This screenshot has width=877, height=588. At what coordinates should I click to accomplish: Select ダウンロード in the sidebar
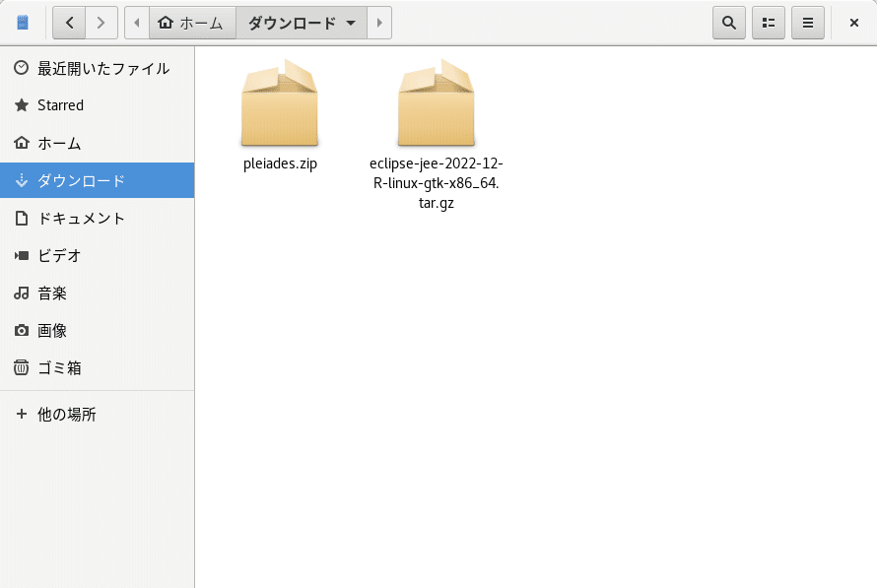[x=98, y=180]
